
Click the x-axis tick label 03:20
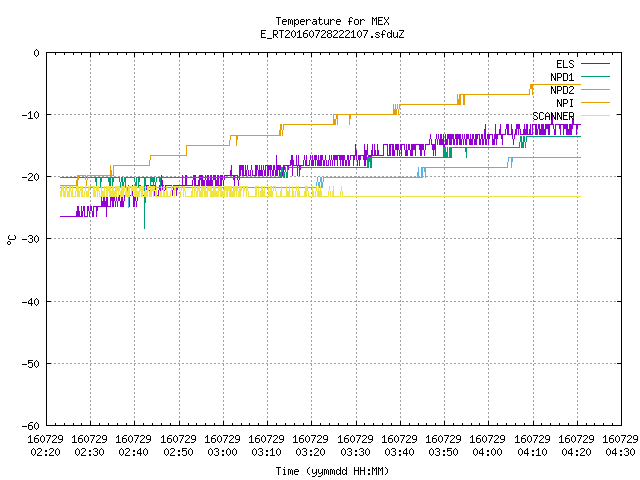click(311, 452)
